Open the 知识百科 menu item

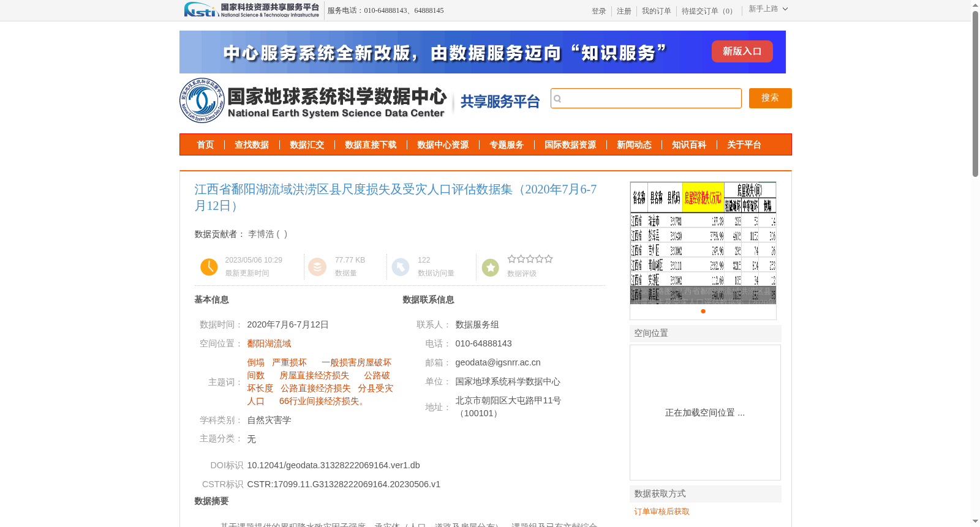[x=689, y=145]
